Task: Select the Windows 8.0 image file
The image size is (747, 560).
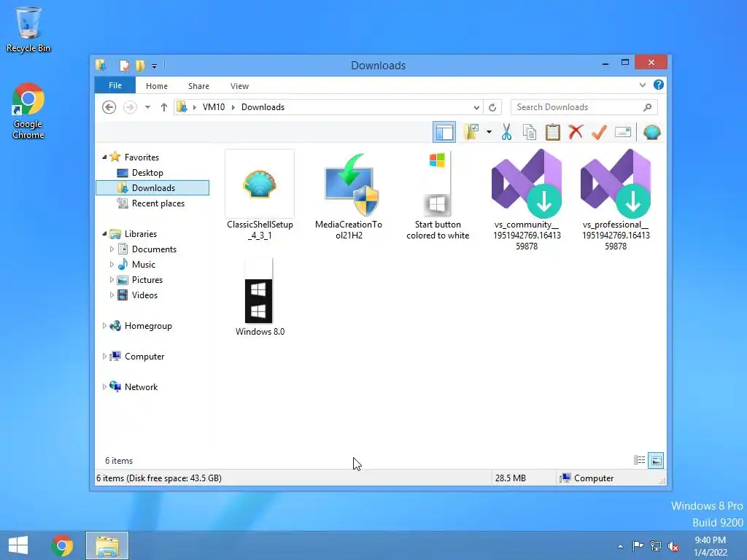Action: (x=260, y=297)
